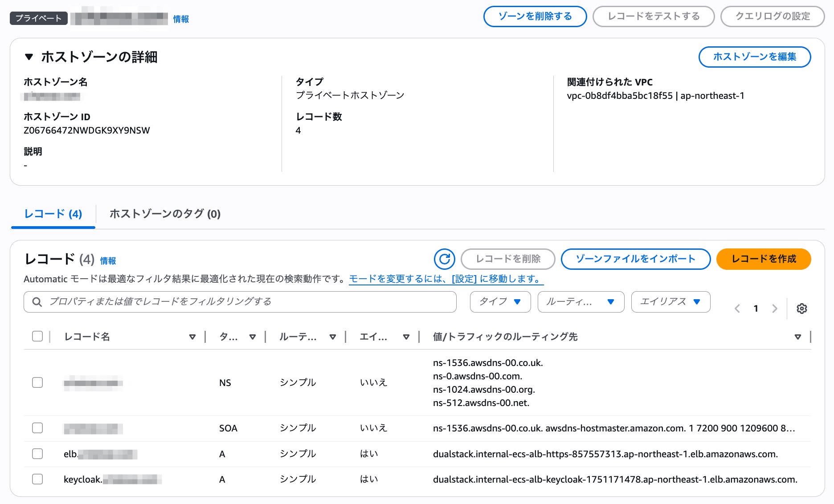Sort by 値/トラフィックのルーティング先 column
This screenshot has width=834, height=504.
click(x=797, y=337)
